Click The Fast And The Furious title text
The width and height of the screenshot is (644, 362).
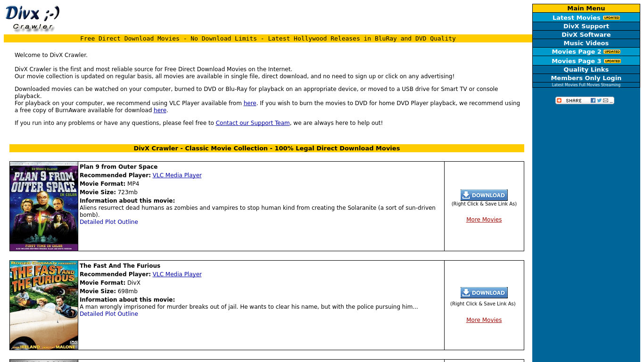click(x=120, y=266)
